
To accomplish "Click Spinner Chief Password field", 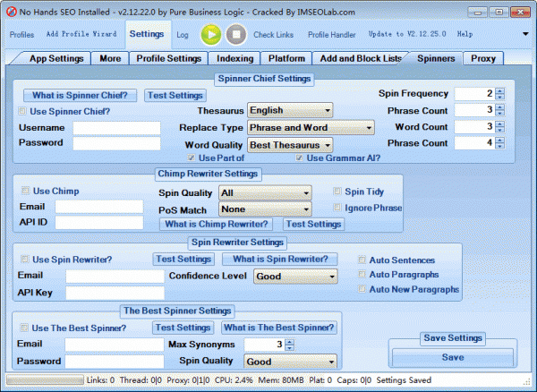I will point(116,143).
